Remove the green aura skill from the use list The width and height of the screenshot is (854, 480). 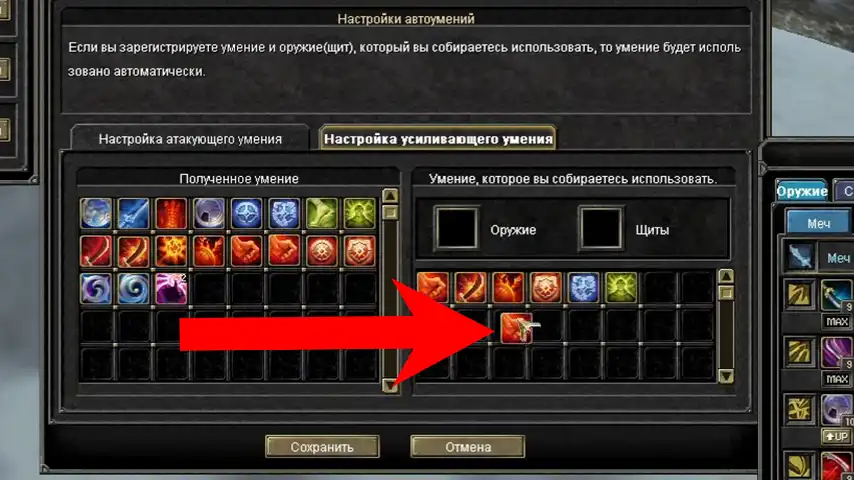coord(621,287)
